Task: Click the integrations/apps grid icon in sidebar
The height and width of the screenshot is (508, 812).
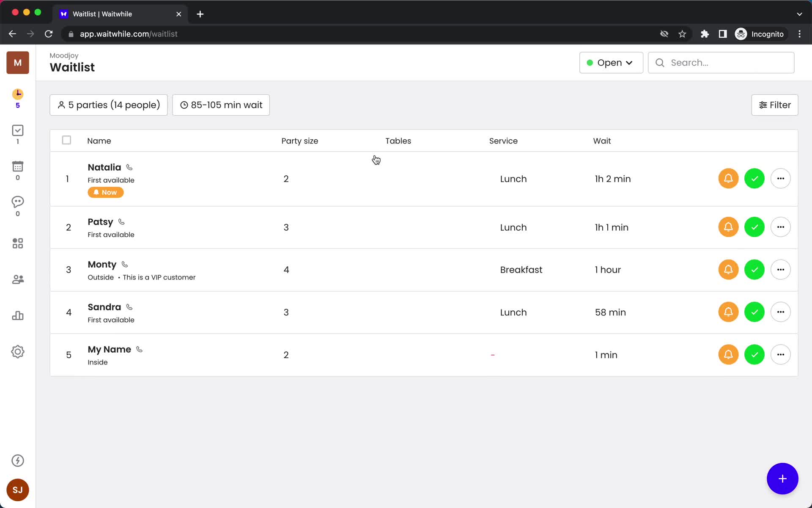Action: tap(17, 243)
